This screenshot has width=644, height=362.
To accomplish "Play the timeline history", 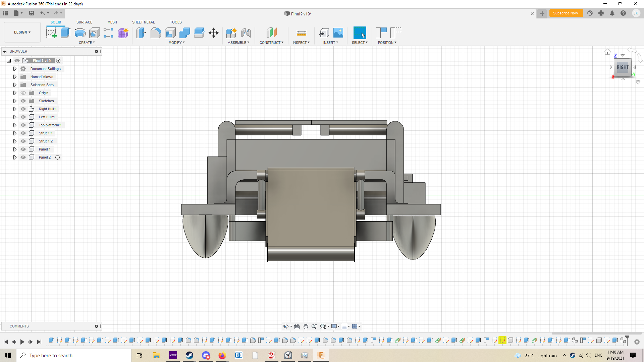I will click(22, 342).
